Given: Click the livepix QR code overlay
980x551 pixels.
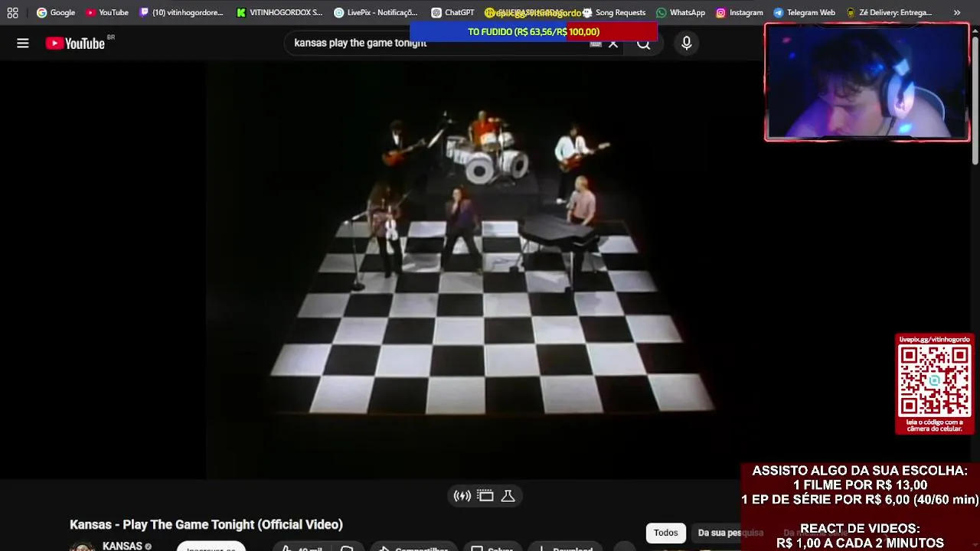Looking at the screenshot, I should 935,384.
